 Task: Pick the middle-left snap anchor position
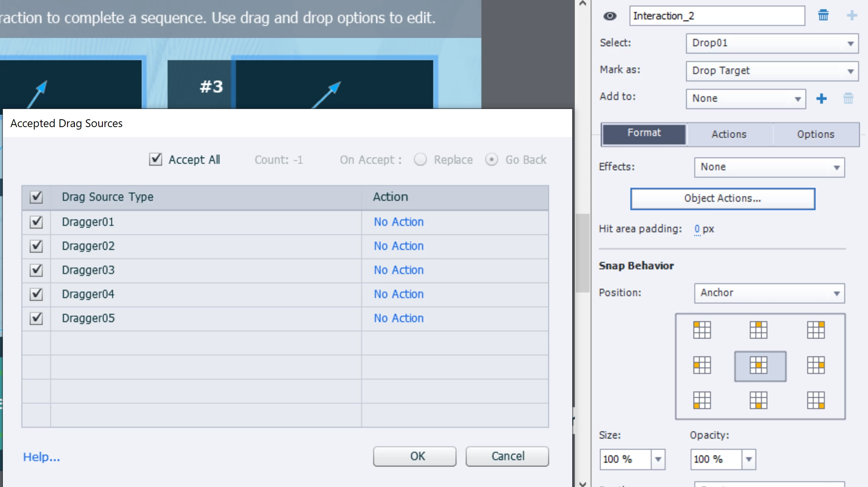coord(702,365)
